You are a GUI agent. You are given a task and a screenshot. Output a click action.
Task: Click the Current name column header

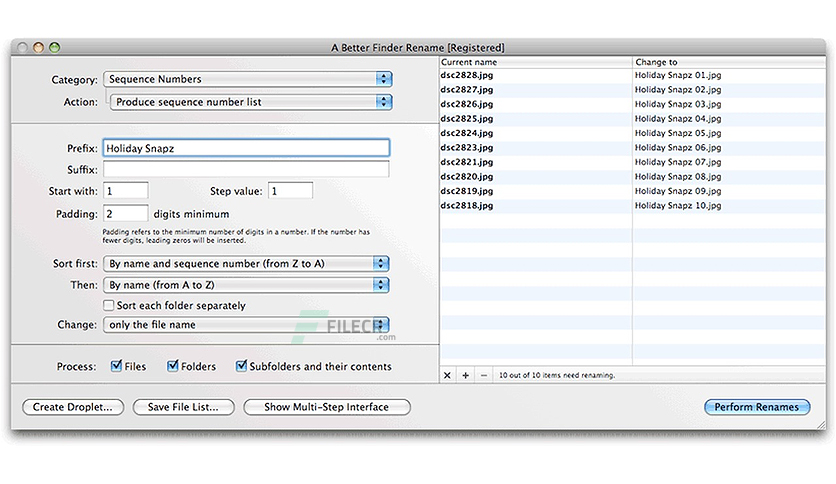coord(536,62)
